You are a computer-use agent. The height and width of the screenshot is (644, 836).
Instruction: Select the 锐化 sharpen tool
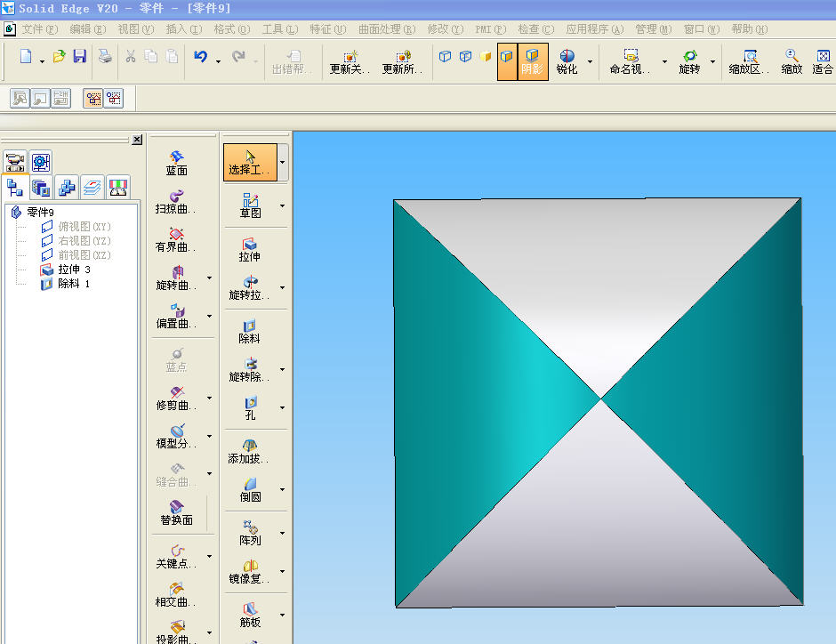coord(567,62)
